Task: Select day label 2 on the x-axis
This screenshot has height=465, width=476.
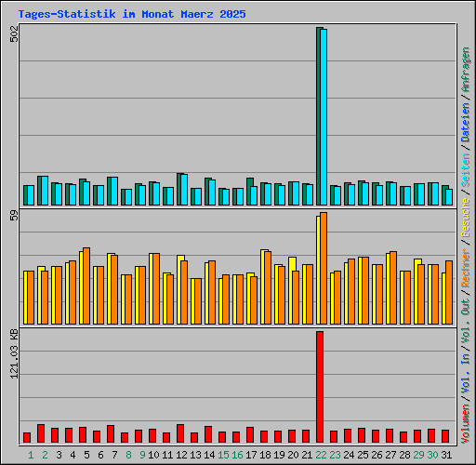Action: pos(45,455)
